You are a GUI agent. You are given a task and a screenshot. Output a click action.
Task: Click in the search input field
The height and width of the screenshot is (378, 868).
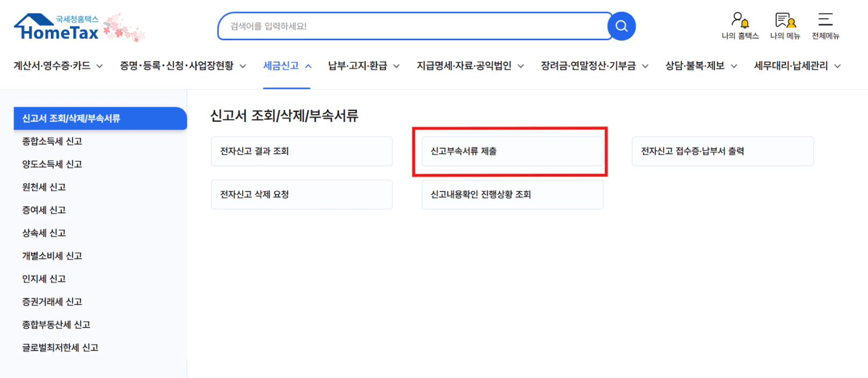click(x=413, y=26)
